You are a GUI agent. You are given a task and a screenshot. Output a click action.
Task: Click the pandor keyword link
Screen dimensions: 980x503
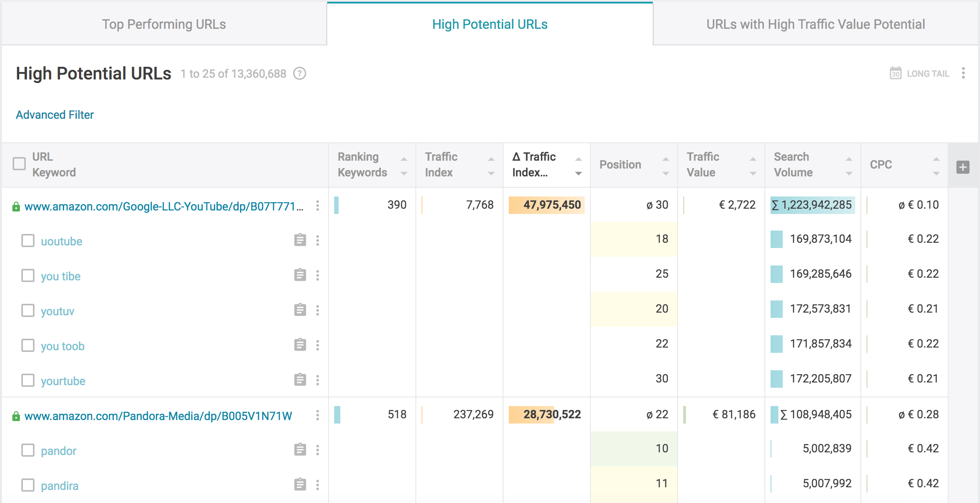coord(58,451)
